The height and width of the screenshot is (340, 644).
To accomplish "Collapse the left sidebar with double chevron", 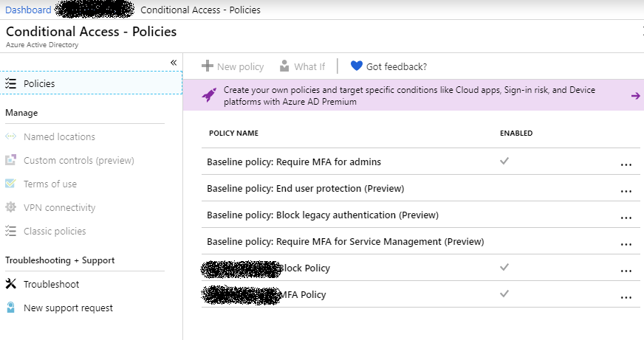I will (x=174, y=63).
